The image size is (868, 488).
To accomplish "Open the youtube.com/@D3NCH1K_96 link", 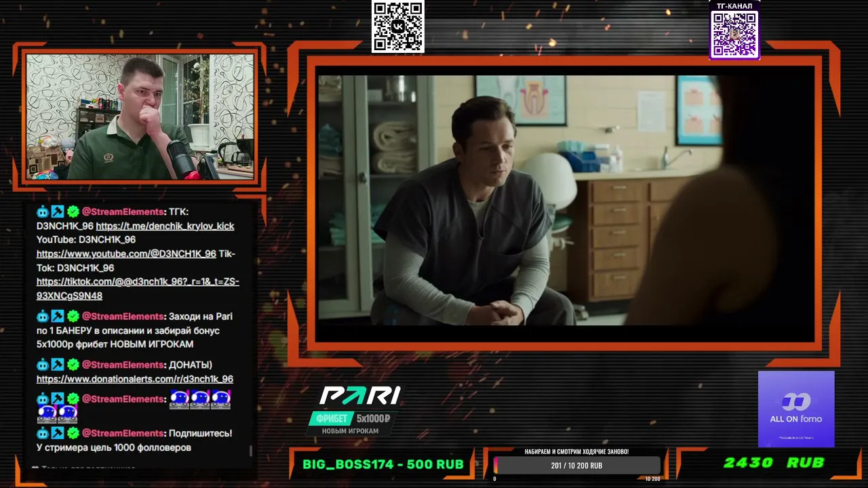I will (x=126, y=253).
